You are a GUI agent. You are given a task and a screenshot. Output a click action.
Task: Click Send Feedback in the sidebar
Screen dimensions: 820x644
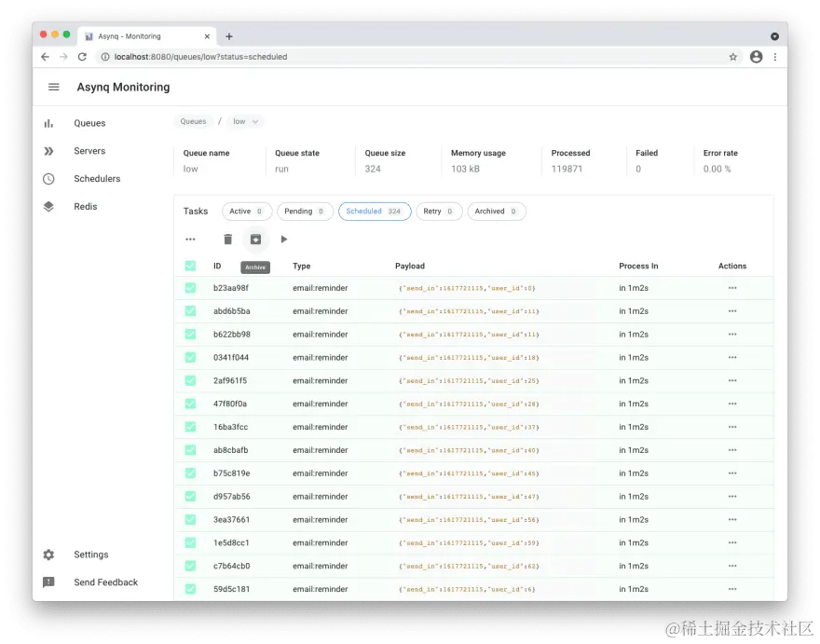[x=105, y=582]
